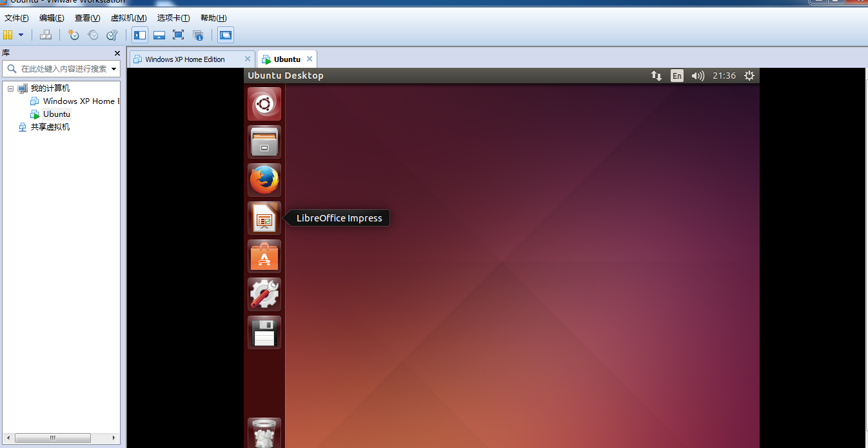Open the 虚拟机(M) menu

[x=128, y=18]
